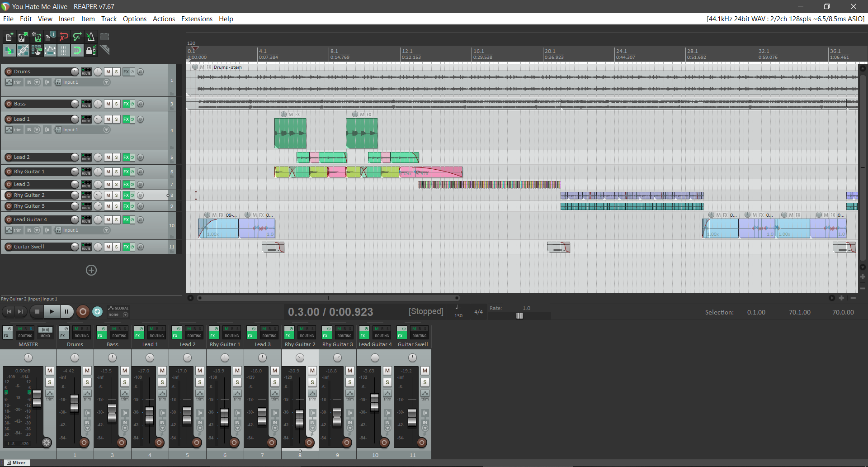Click the Pause button in transport

[x=66, y=311]
